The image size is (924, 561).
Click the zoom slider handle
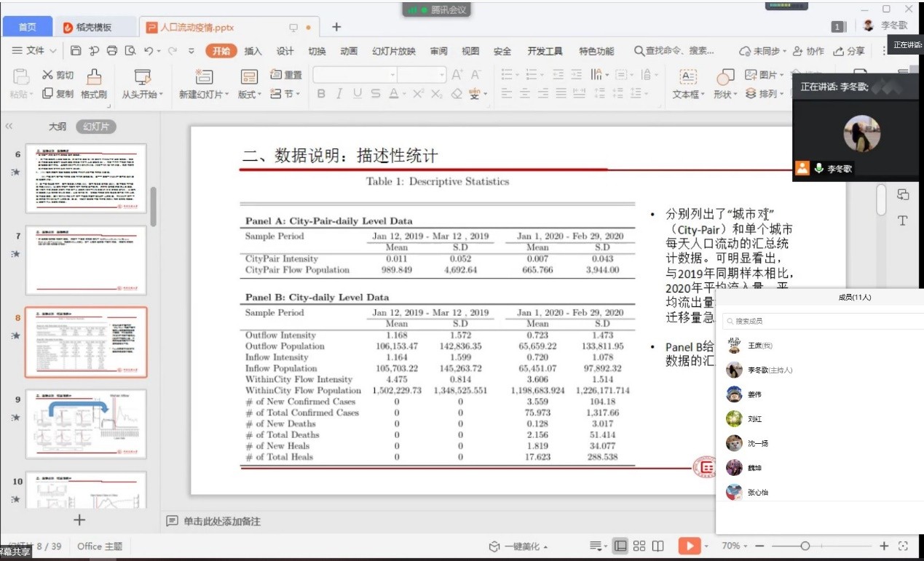click(805, 546)
